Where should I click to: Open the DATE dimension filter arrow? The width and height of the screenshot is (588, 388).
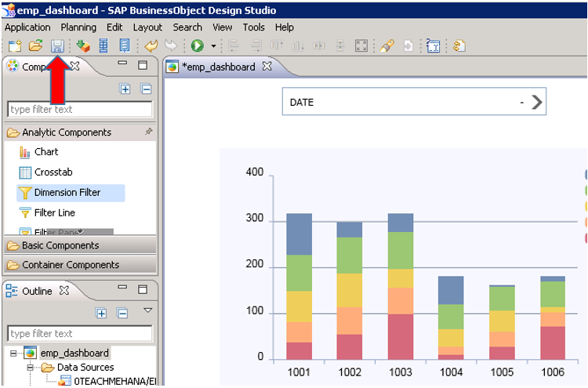[x=537, y=102]
